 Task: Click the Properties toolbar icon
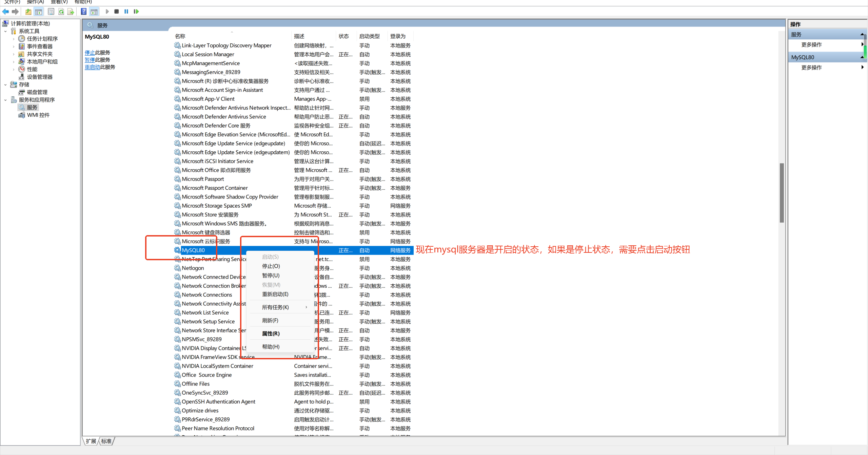tap(51, 12)
